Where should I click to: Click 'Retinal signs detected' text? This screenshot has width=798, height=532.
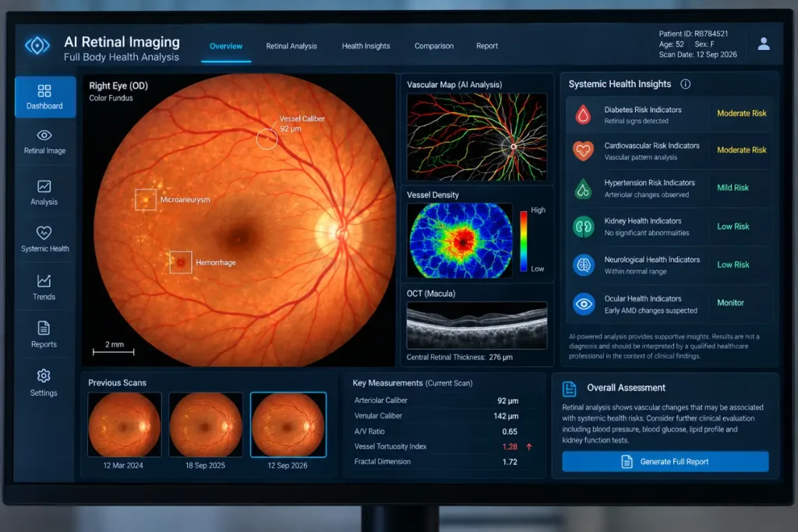[636, 121]
